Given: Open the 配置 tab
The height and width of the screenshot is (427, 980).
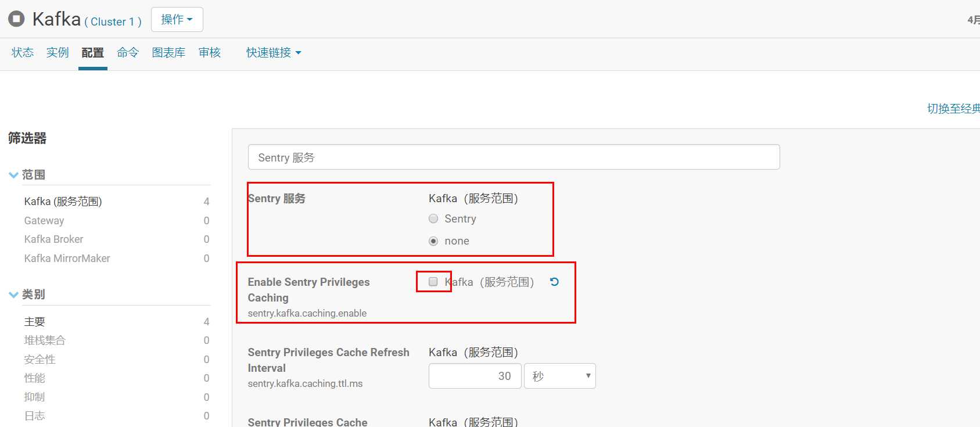Looking at the screenshot, I should point(93,53).
